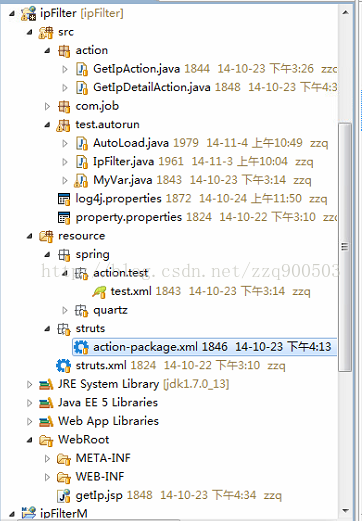Collapse the struts package node
Image resolution: width=362 pixels, height=521 pixels.
[48, 329]
